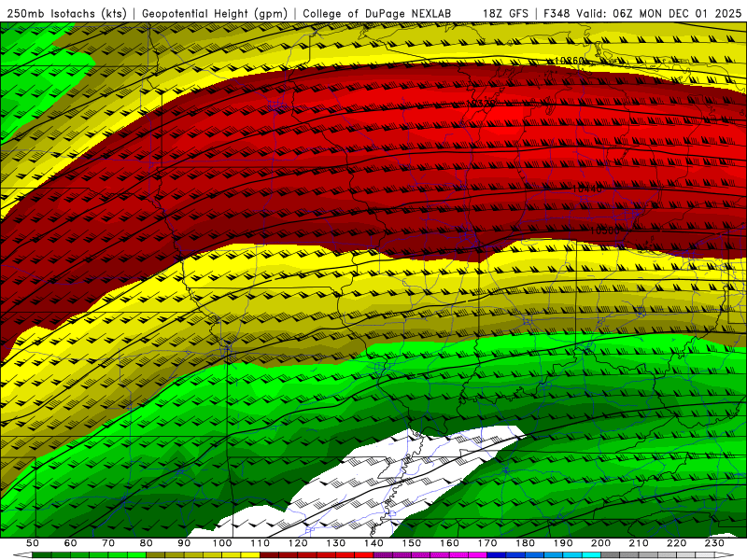The width and height of the screenshot is (747, 560).
Task: Click the 10440 height contour label
Action: coord(587,189)
